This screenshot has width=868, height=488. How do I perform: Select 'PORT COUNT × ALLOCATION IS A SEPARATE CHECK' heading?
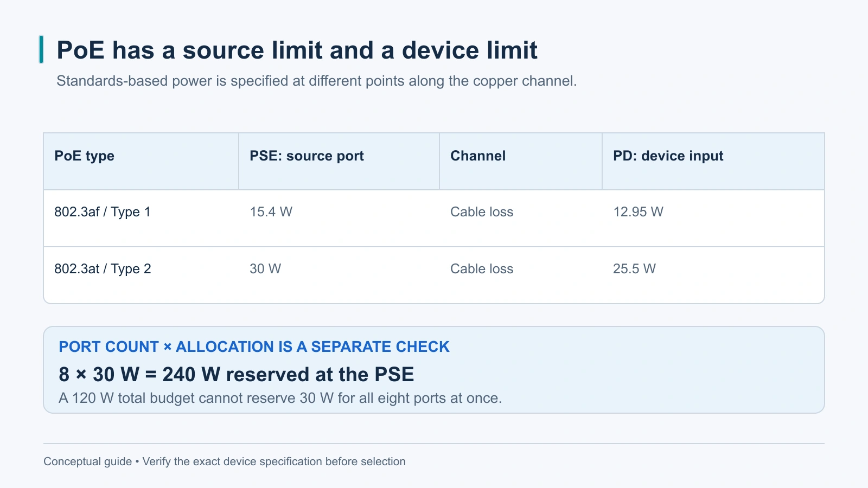click(254, 347)
